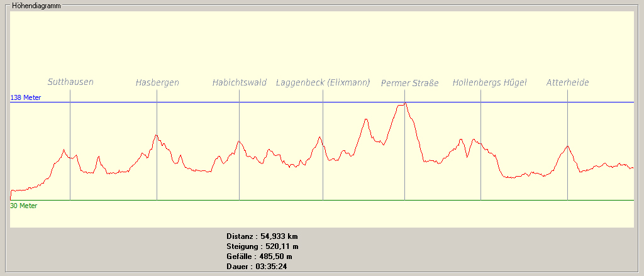Click the Distanz 54,933 km readout

(x=262, y=236)
